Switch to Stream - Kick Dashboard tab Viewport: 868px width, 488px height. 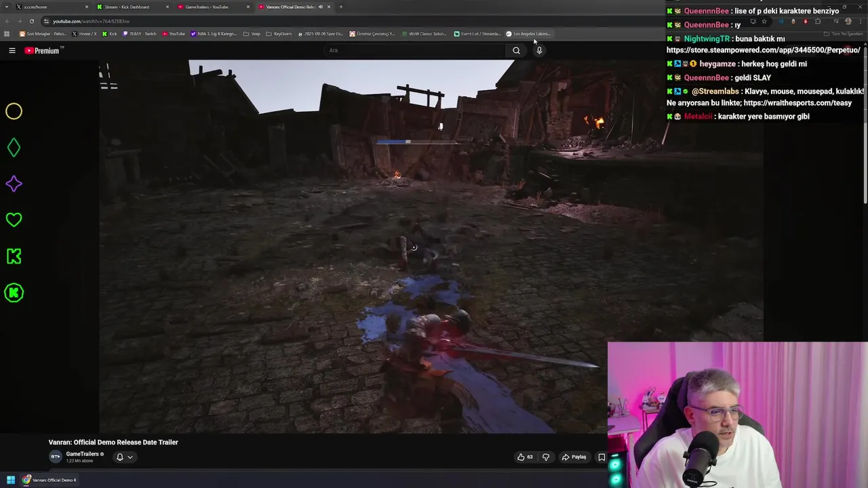tap(132, 7)
